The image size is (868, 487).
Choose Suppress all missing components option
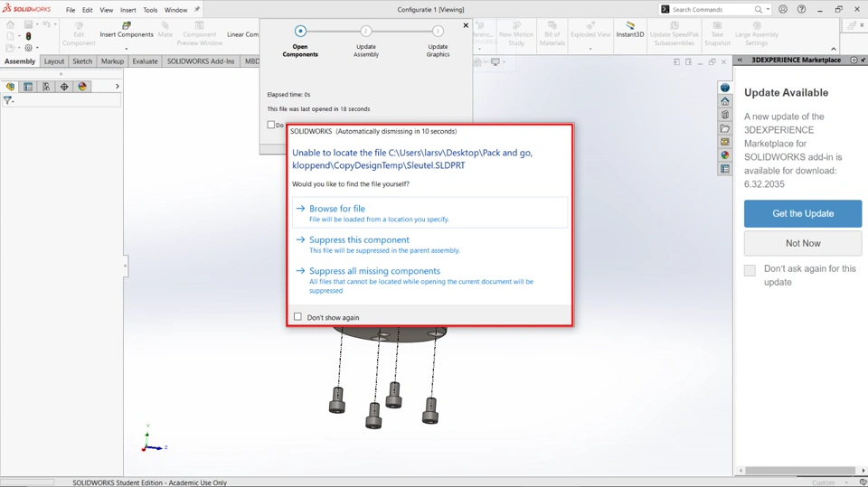tap(429, 281)
